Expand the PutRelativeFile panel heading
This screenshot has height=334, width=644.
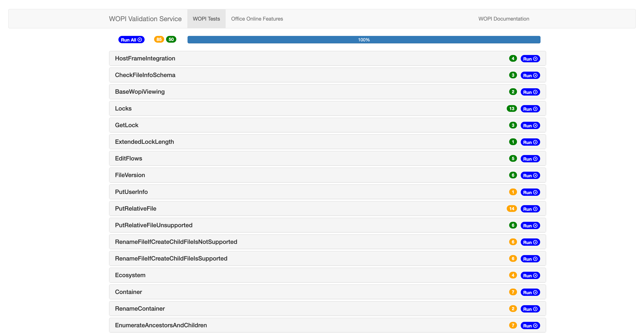(327, 209)
